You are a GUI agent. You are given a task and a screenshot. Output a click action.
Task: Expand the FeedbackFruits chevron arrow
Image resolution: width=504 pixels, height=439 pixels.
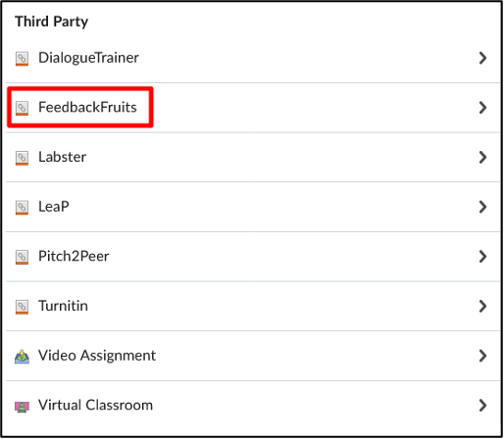point(482,108)
